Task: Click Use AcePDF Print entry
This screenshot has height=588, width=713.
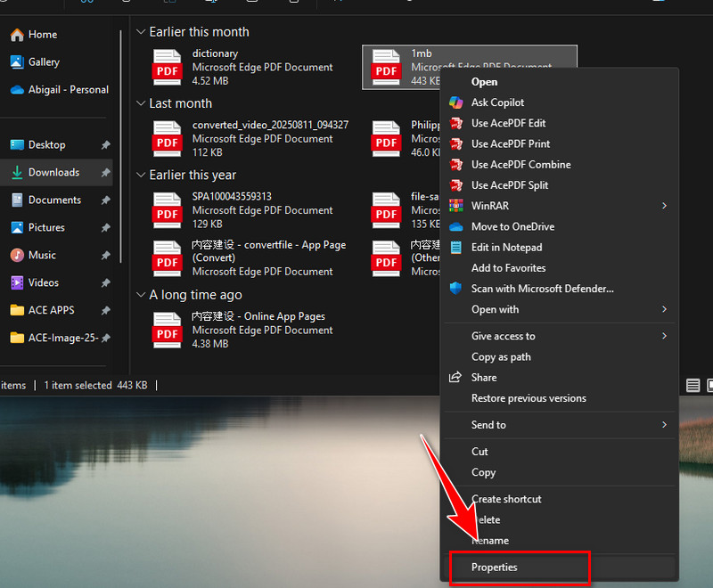Action: (x=560, y=144)
